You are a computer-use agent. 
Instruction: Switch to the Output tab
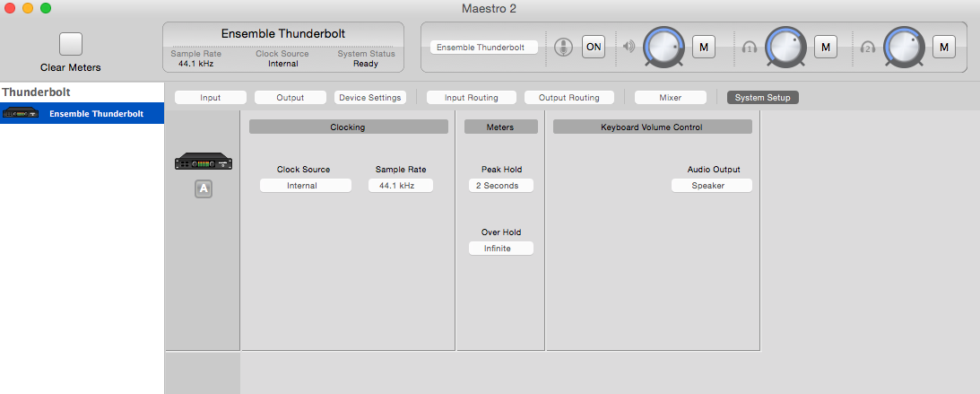click(290, 98)
